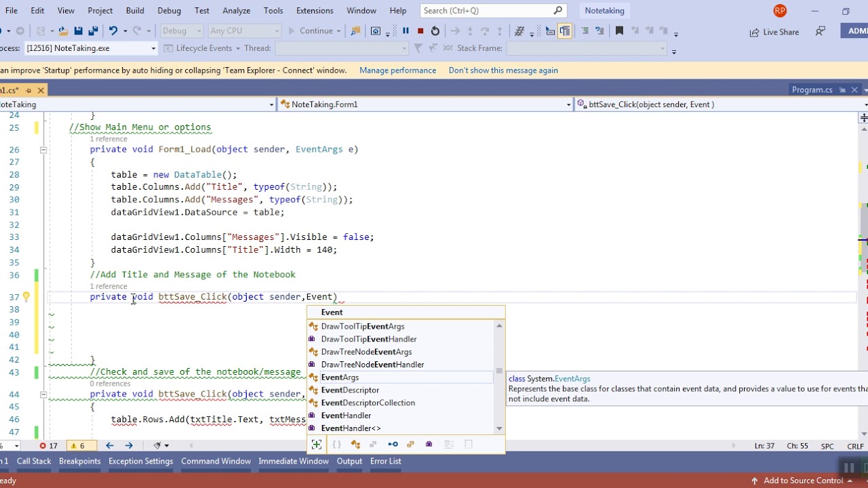Click the lightbulb quick actions icon
Viewport: 868px width, 488px height.
pyautogui.click(x=26, y=297)
